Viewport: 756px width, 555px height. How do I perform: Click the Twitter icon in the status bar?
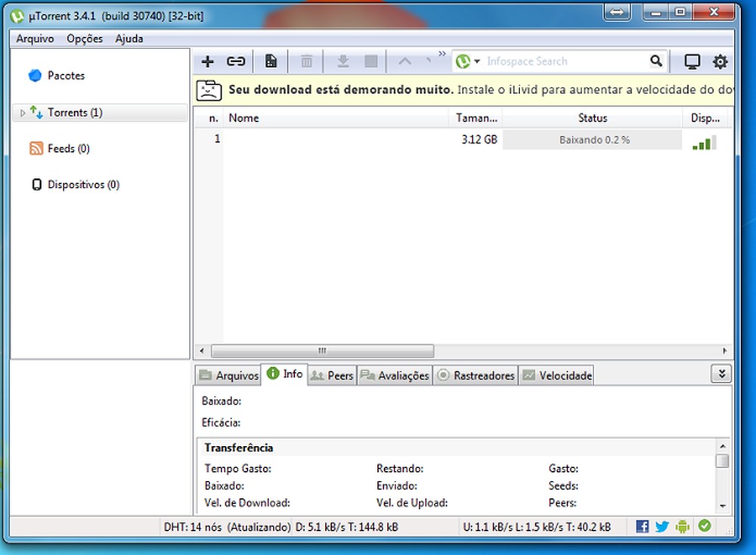click(x=662, y=526)
